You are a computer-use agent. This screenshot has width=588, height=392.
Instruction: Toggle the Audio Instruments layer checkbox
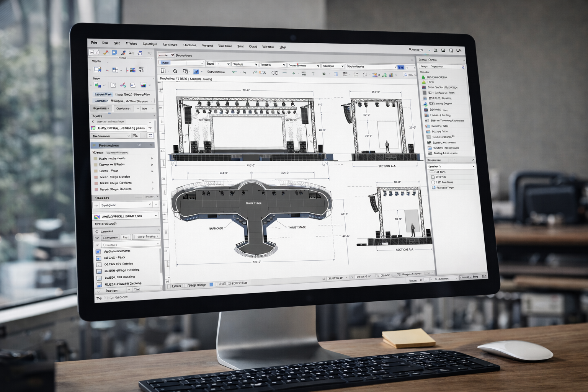click(98, 252)
